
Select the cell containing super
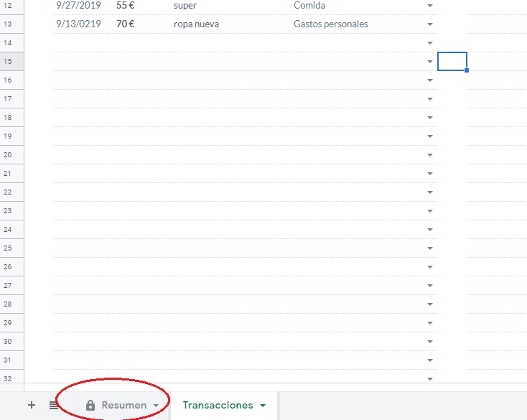click(185, 6)
